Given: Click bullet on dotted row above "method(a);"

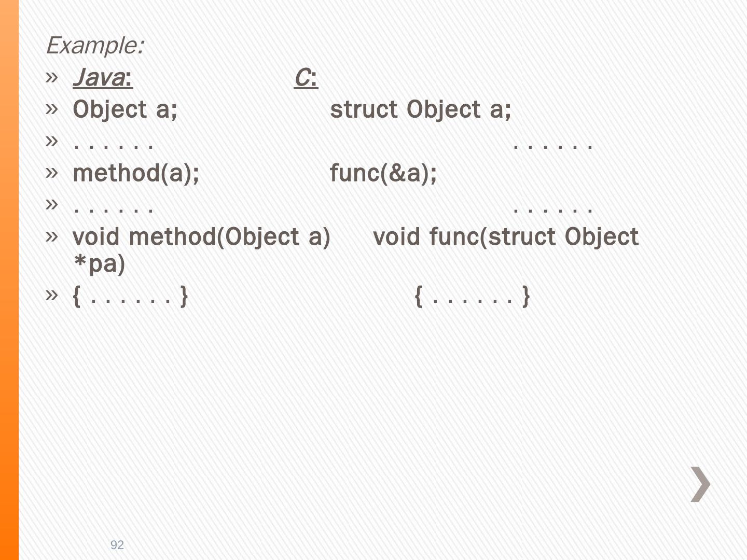Looking at the screenshot, I should [51, 141].
